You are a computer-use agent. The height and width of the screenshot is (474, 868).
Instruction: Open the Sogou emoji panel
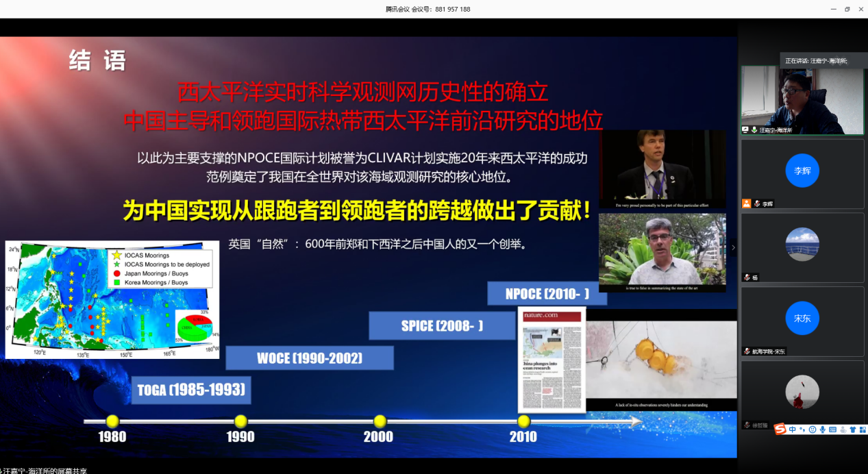(813, 429)
